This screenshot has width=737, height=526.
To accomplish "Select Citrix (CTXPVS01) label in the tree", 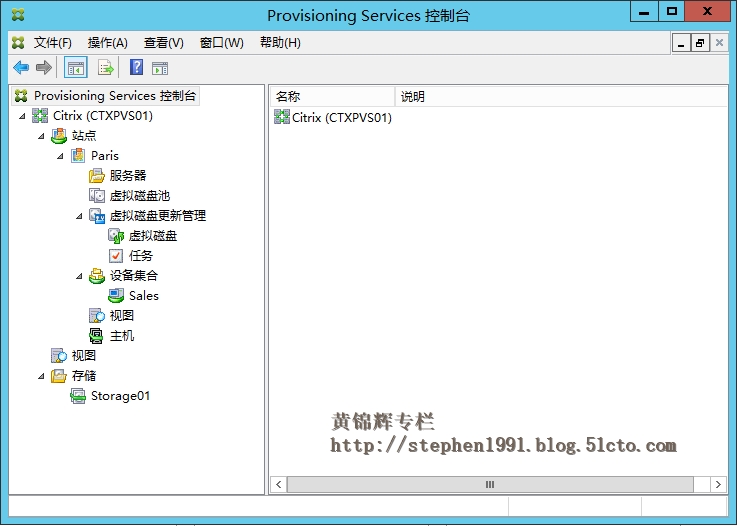I will pyautogui.click(x=103, y=116).
